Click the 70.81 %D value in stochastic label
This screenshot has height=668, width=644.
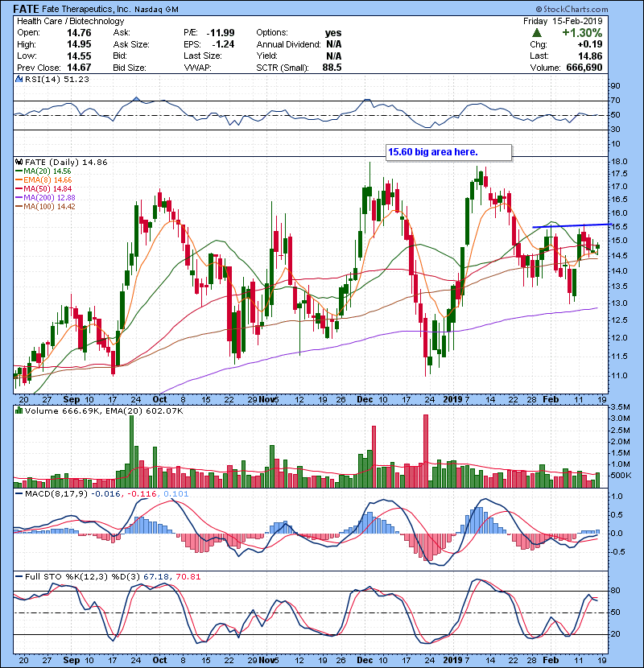pos(188,577)
